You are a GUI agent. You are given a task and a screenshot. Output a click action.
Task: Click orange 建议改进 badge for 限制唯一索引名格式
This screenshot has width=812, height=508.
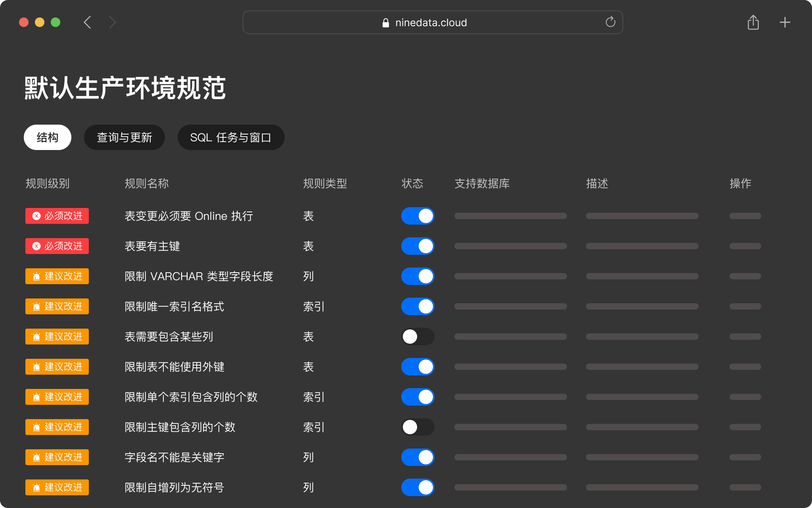click(x=57, y=306)
